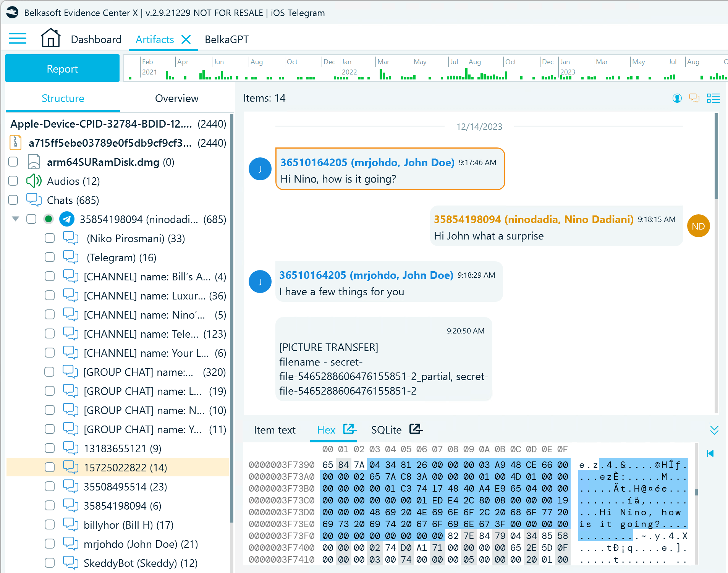The image size is (728, 573).
Task: Switch to chat bubble view icon
Action: tap(694, 98)
